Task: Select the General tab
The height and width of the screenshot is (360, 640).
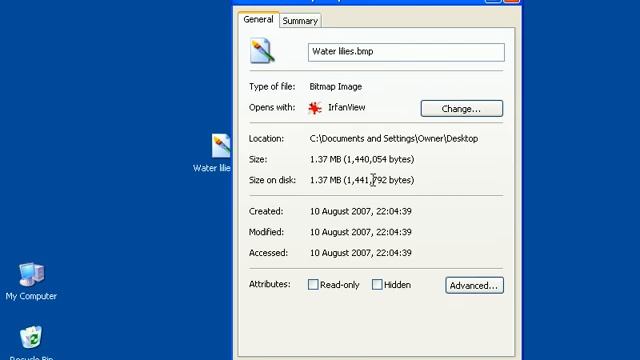Action: click(258, 19)
